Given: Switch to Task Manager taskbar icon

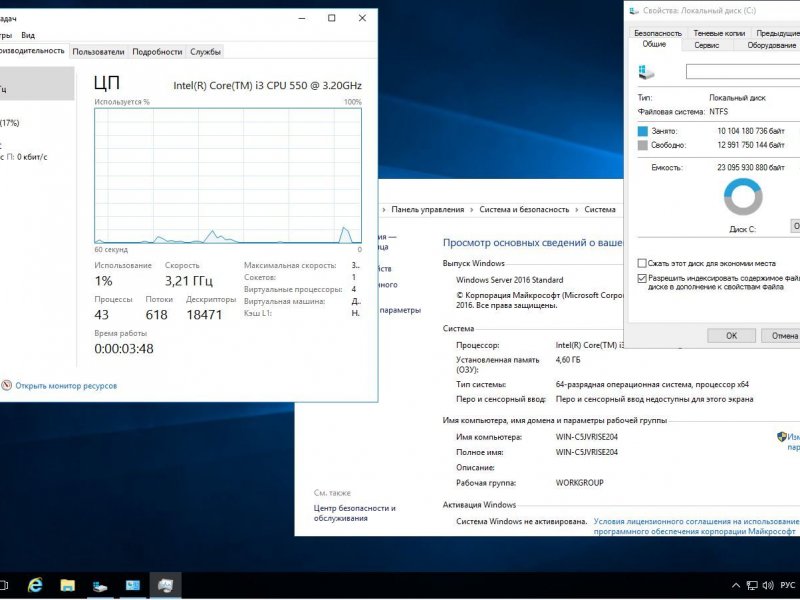Looking at the screenshot, I should pyautogui.click(x=165, y=585).
